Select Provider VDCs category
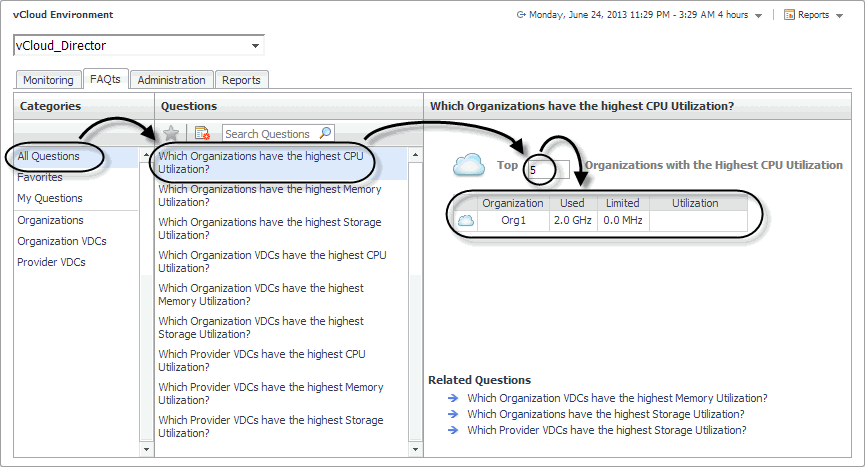The image size is (865, 467). coord(51,262)
